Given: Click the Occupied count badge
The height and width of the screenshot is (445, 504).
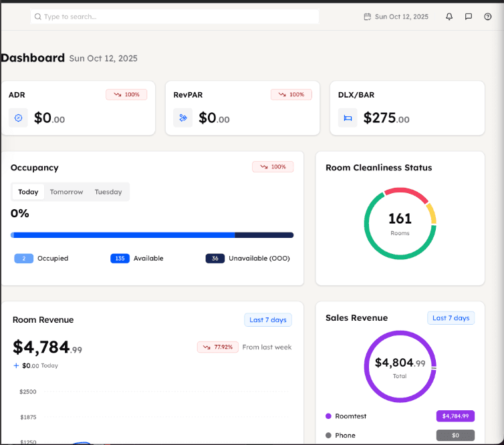Looking at the screenshot, I should tap(23, 259).
